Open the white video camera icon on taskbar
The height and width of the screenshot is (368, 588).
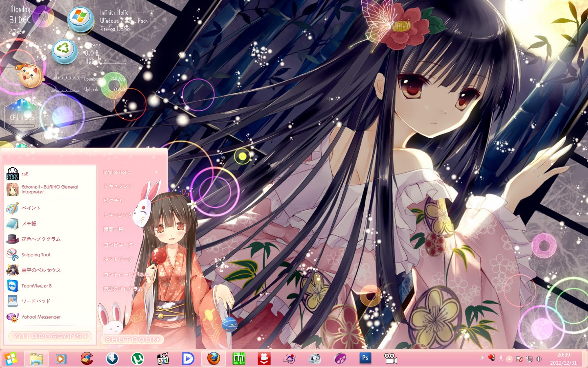coord(391,359)
